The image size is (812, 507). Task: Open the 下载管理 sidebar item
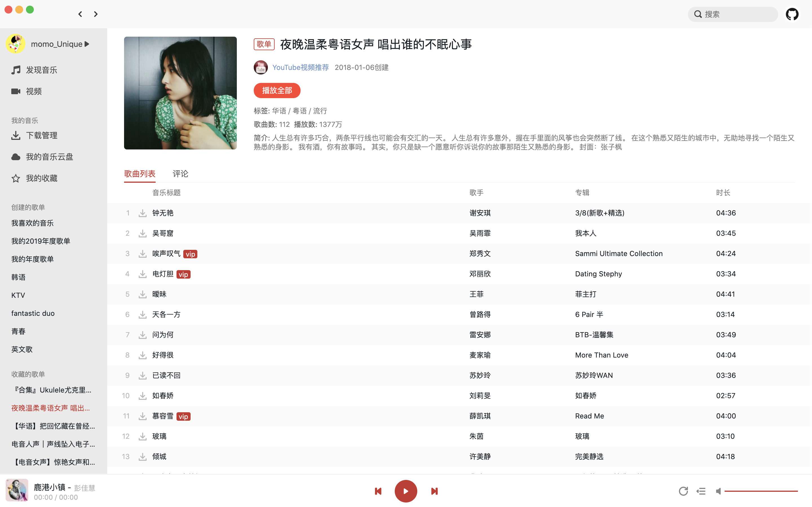(41, 135)
